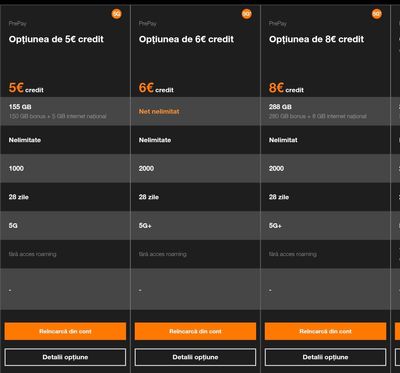Image resolution: width=400 pixels, height=373 pixels.
Task: Click fără acces roaming in the 5€ column
Action: point(32,254)
